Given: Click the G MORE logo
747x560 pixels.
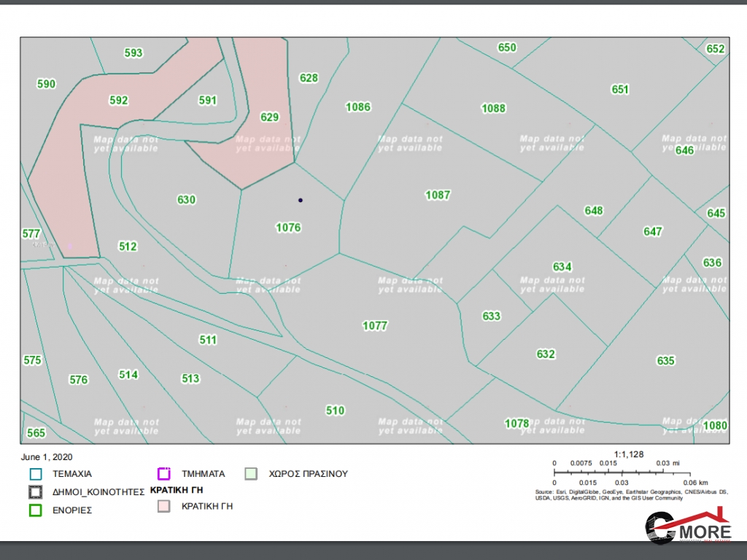Looking at the screenshot, I should pyautogui.click(x=688, y=528).
